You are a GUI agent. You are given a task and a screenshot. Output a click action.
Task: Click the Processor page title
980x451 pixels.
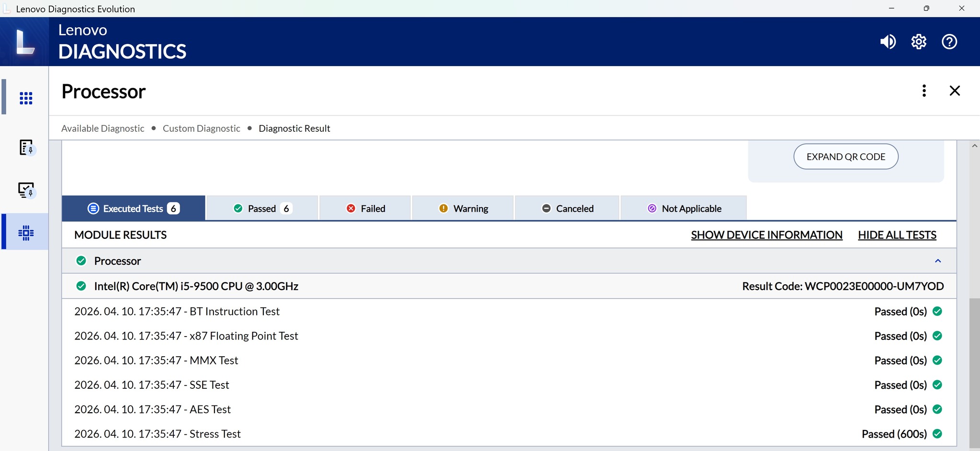[103, 91]
